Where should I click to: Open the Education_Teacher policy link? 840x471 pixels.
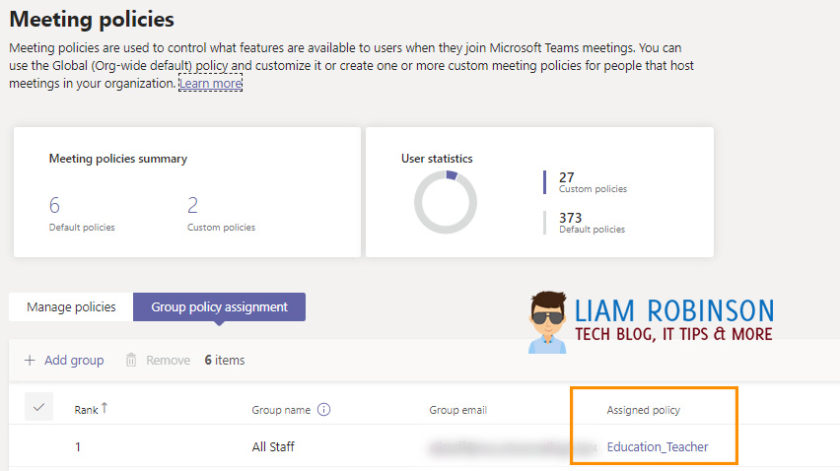click(657, 447)
